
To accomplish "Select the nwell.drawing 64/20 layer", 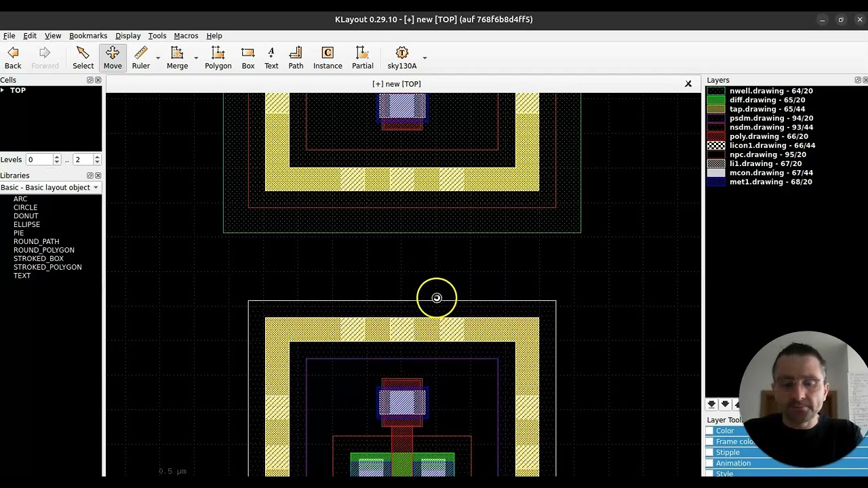I will coord(771,91).
